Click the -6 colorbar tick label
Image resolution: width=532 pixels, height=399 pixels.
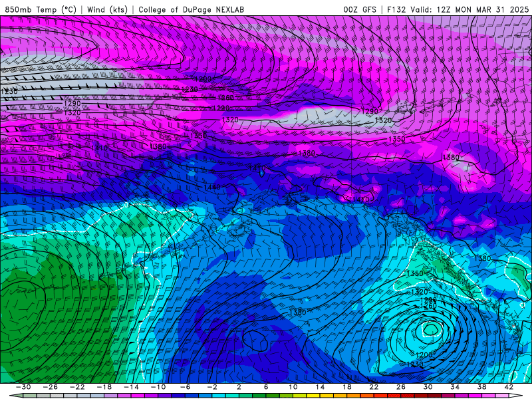[185, 387]
